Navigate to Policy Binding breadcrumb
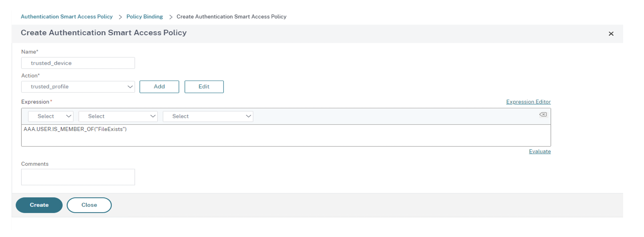This screenshot has height=237, width=644. click(145, 17)
